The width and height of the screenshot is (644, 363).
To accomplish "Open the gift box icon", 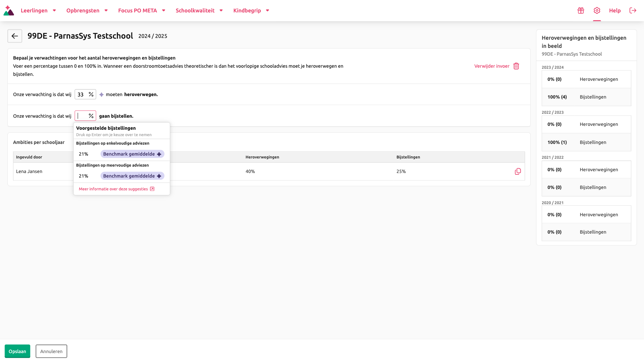I will coord(581,11).
